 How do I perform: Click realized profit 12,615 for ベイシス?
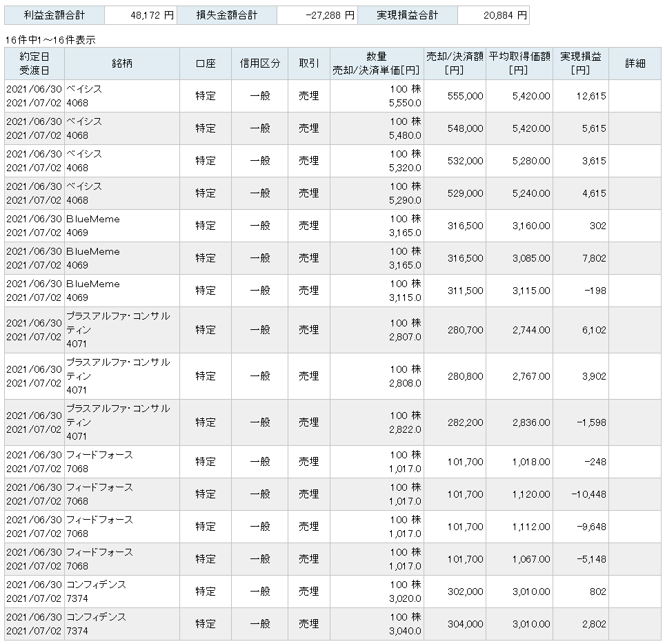coord(591,97)
